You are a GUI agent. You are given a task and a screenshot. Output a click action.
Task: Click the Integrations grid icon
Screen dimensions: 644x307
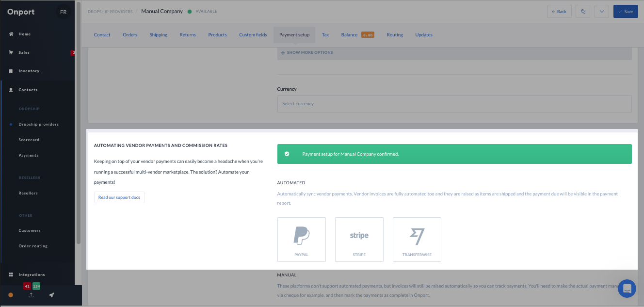11,275
